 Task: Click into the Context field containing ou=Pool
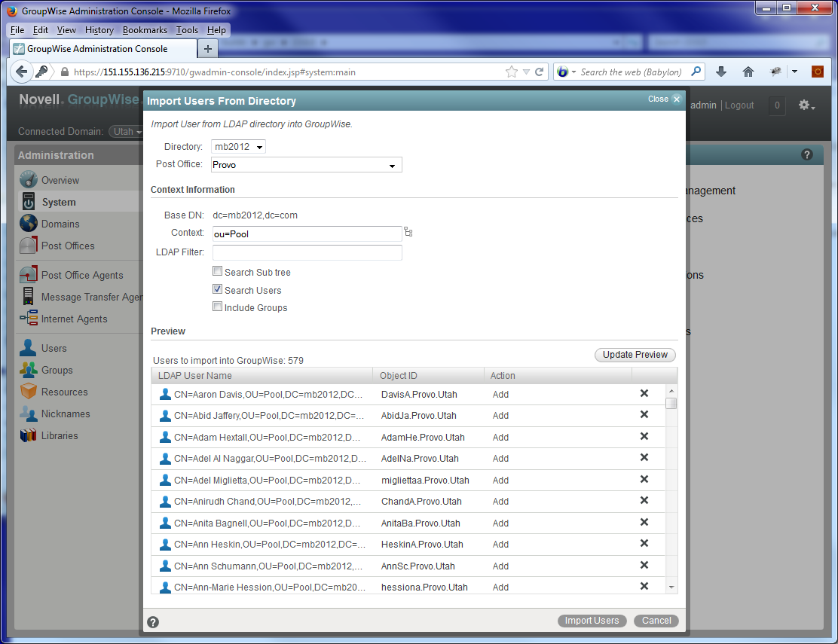[x=307, y=233]
